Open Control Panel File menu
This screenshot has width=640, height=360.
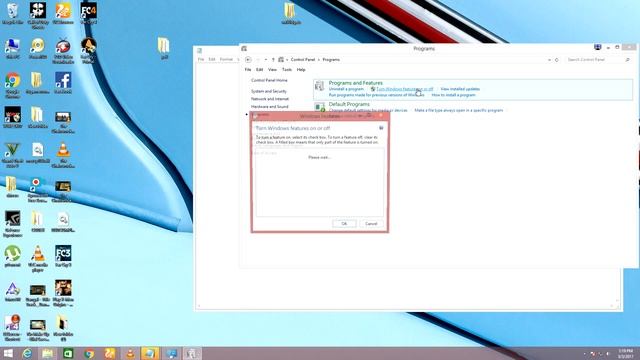[x=248, y=70]
